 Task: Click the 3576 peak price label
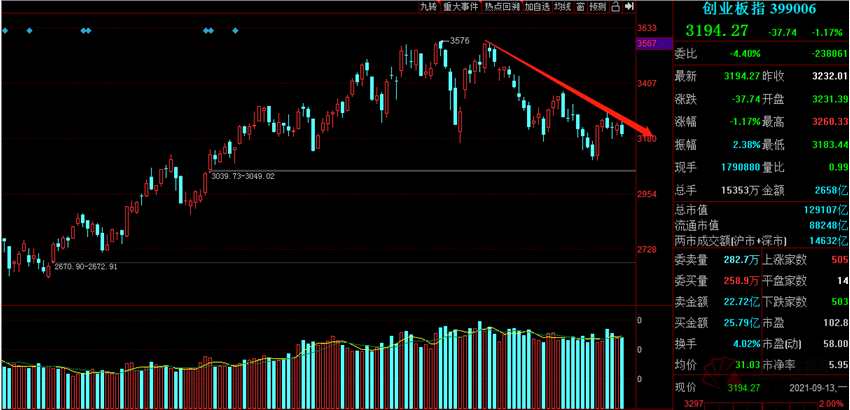pos(457,41)
